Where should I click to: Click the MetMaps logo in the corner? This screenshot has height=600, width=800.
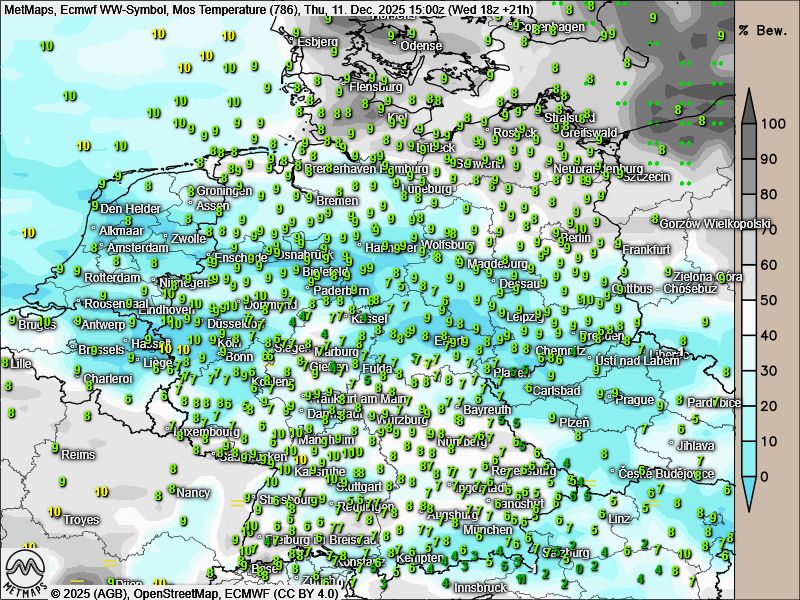click(x=25, y=572)
